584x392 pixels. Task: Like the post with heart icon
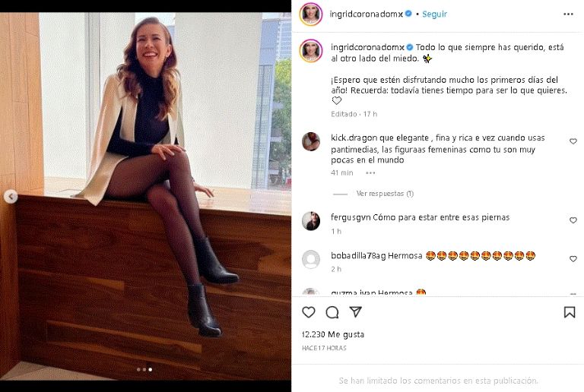click(x=309, y=312)
